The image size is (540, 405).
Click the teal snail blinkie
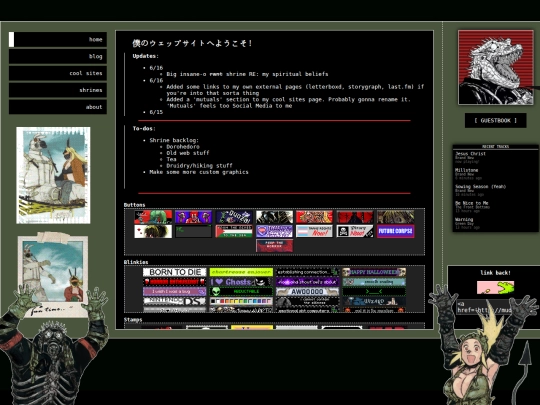click(x=374, y=282)
